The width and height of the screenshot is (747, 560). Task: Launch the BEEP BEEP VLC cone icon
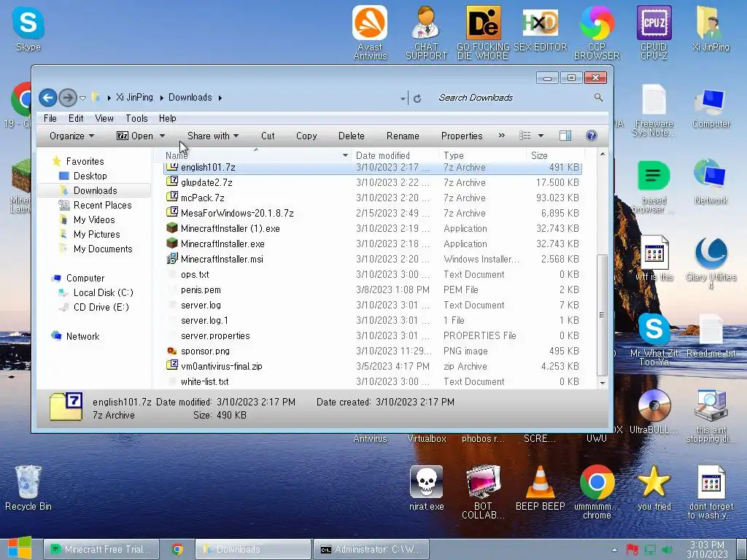tap(540, 488)
